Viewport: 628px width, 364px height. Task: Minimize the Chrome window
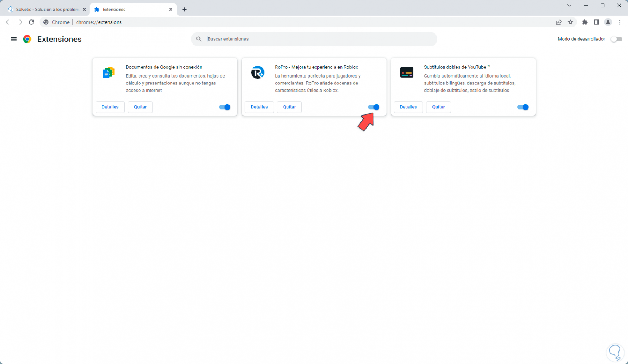click(586, 6)
